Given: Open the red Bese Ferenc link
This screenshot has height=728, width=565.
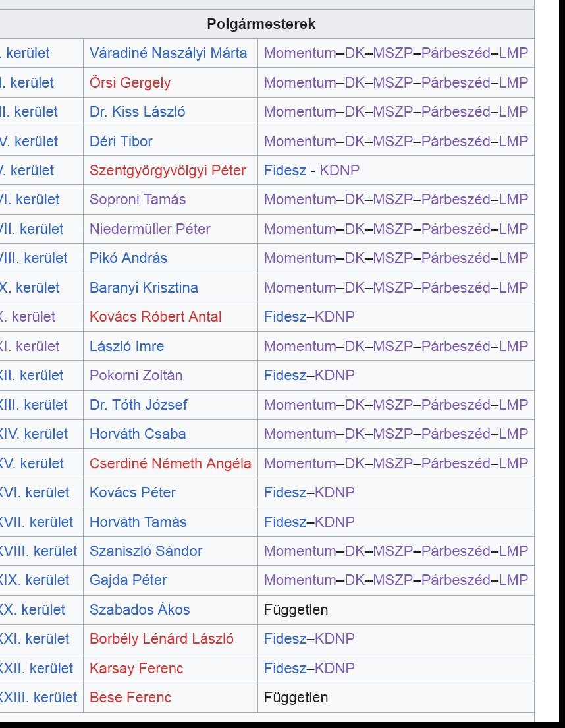Looking at the screenshot, I should click(x=130, y=698).
